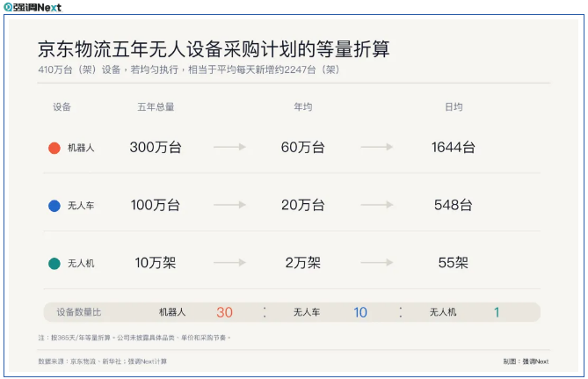588x379 pixels.
Task: Click the 强调Next logo icon
Action: (x=8, y=7)
